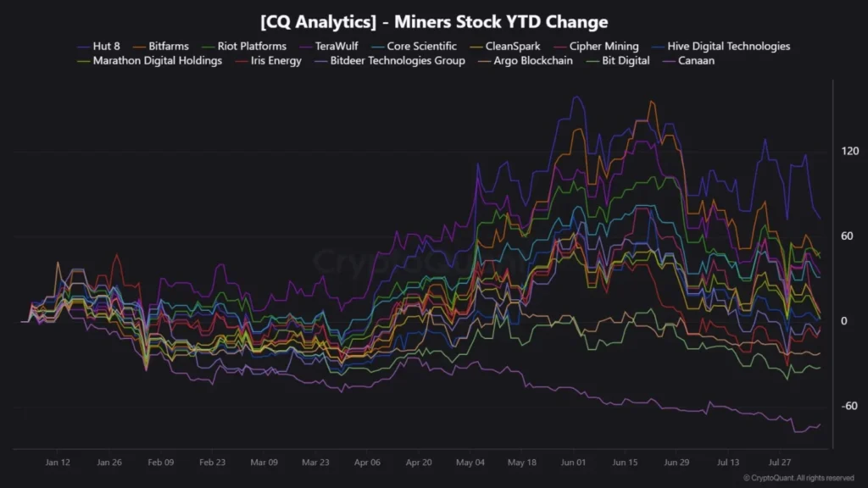Toggle Bit Digital legend item
Image resolution: width=868 pixels, height=488 pixels.
(x=618, y=61)
